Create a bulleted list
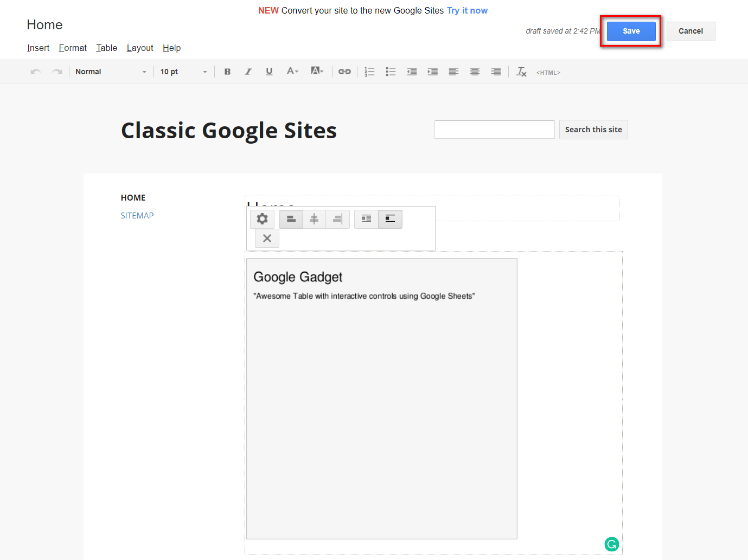This screenshot has height=560, width=748. tap(391, 72)
